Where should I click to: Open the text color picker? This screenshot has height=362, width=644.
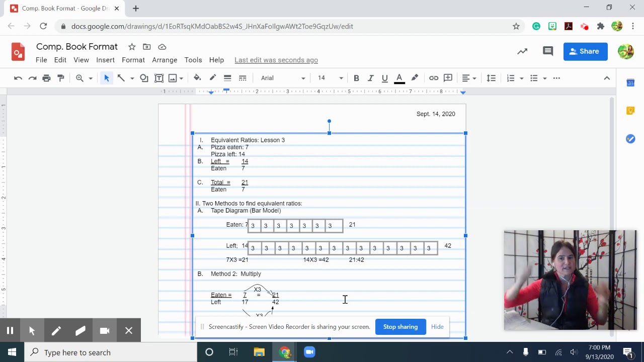(x=399, y=78)
